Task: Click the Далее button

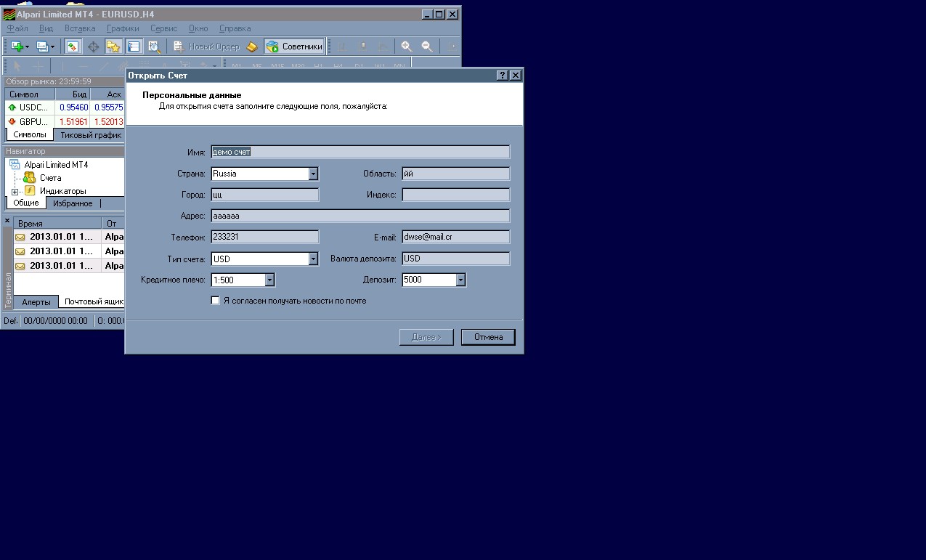Action: point(426,337)
